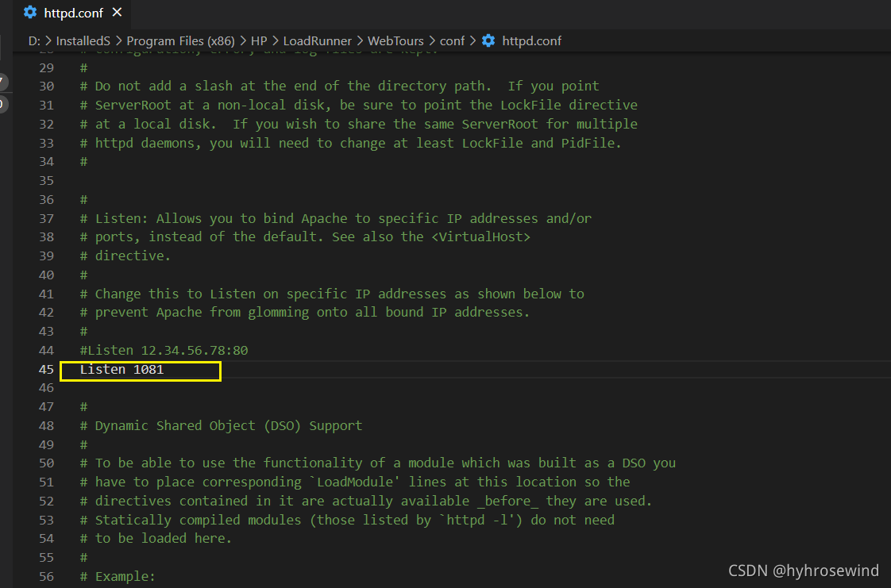Click the word '<VirtualHost>' on line 38
This screenshot has width=891, height=588.
pos(480,236)
